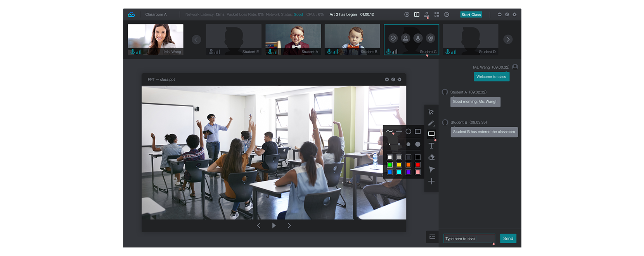Click the chat input field

click(469, 239)
